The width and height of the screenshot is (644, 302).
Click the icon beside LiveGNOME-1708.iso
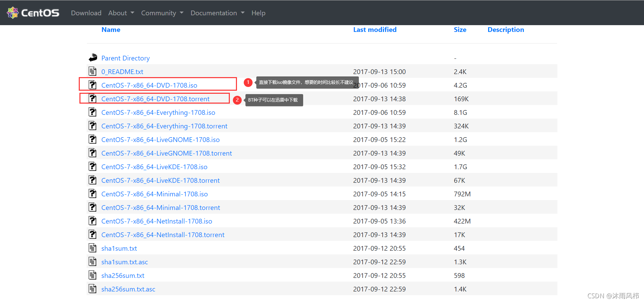pos(92,139)
